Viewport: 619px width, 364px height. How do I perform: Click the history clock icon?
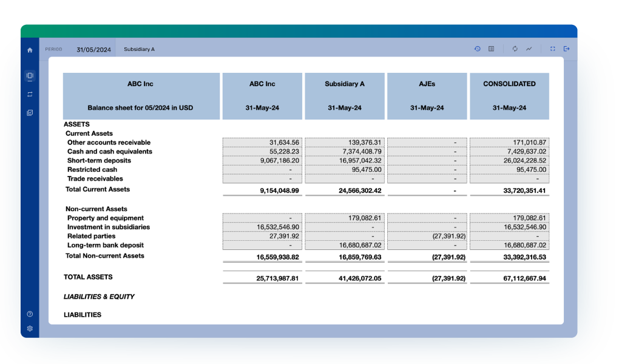click(x=478, y=49)
